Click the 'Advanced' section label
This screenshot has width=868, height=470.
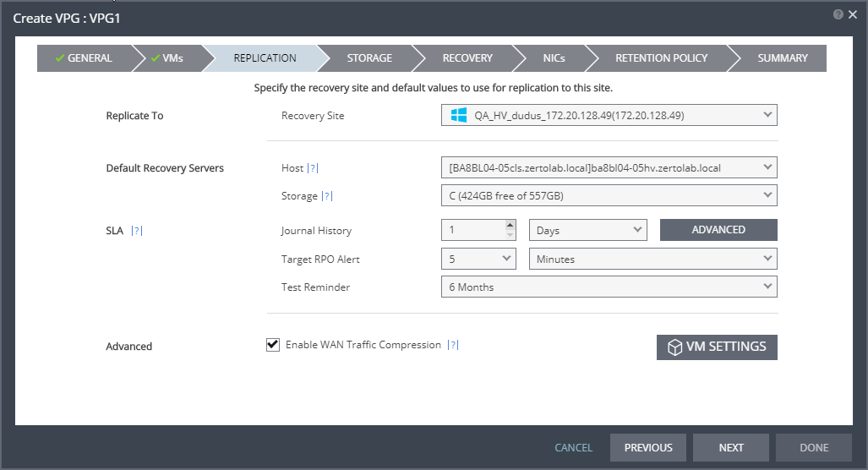(129, 347)
